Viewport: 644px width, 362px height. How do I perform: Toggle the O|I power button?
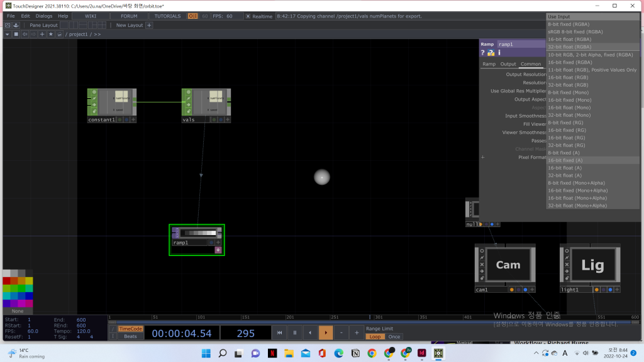tap(192, 16)
